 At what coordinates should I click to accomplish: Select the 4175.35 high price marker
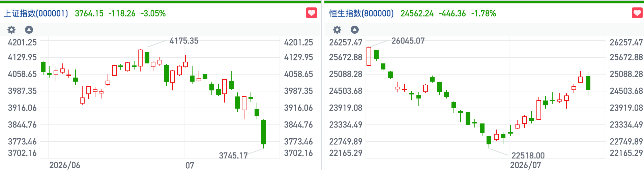click(x=184, y=41)
